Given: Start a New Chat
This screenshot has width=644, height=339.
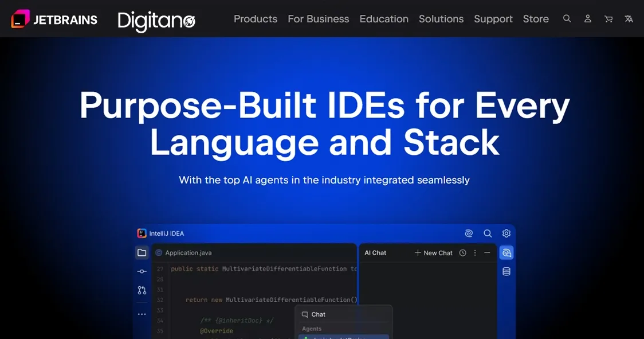Looking at the screenshot, I should [x=433, y=252].
